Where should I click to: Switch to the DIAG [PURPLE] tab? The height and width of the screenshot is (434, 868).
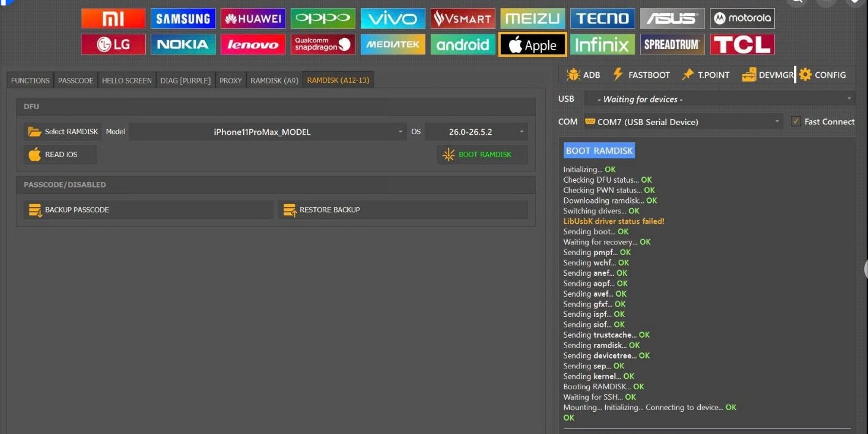click(x=186, y=80)
